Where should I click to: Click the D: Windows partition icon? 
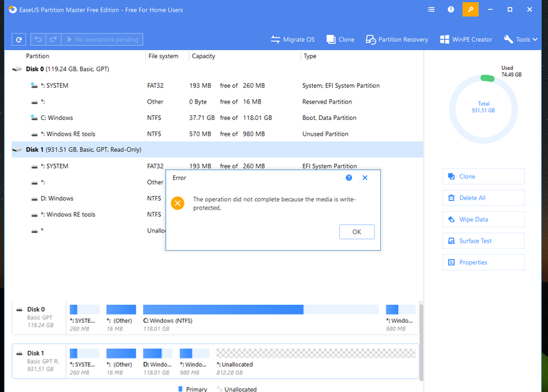pyautogui.click(x=34, y=199)
